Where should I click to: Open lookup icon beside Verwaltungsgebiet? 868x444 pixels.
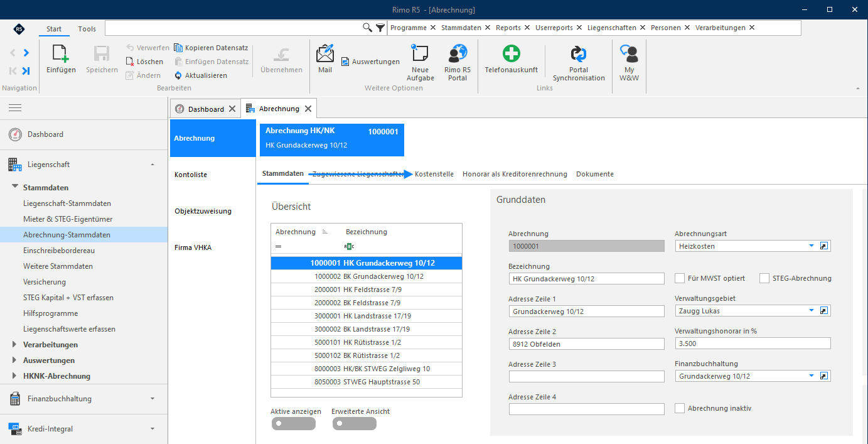[x=825, y=310]
